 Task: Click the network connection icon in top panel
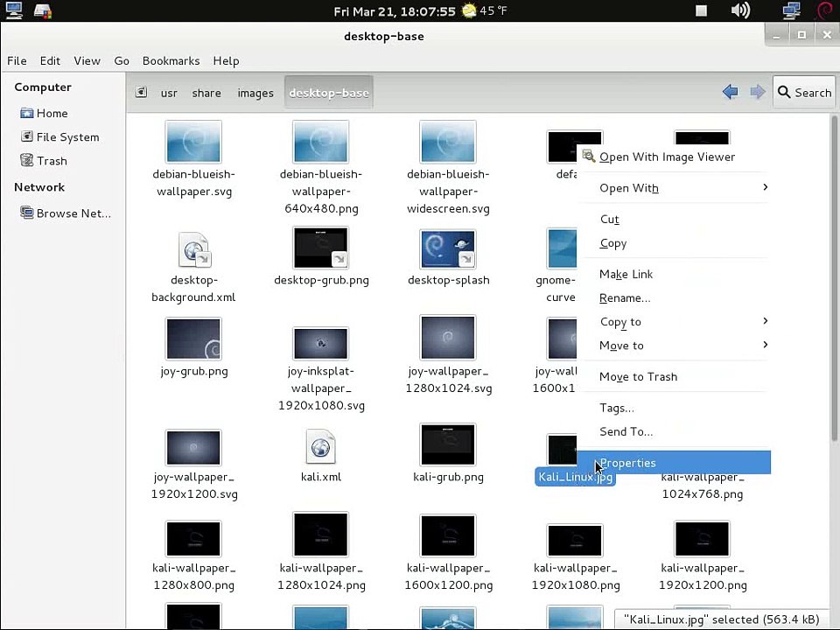pos(792,10)
